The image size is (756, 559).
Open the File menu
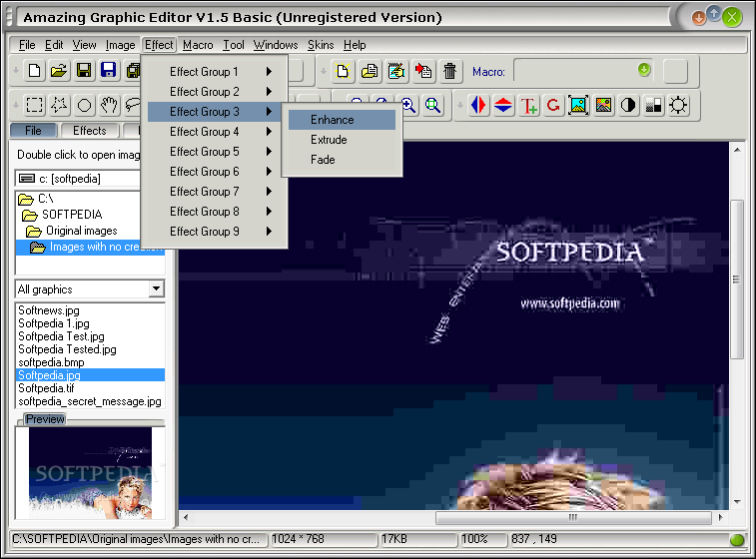point(27,45)
